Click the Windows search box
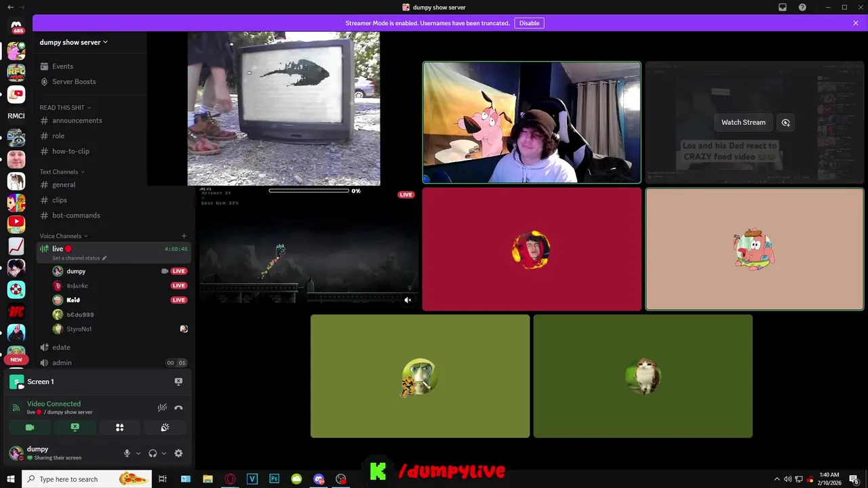Viewport: 868px width, 488px height. [x=86, y=479]
